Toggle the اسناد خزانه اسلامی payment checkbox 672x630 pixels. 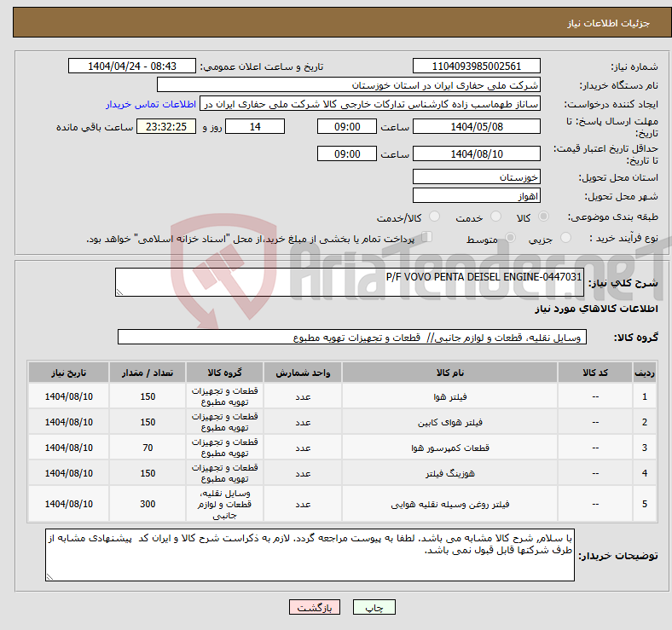pyautogui.click(x=427, y=237)
